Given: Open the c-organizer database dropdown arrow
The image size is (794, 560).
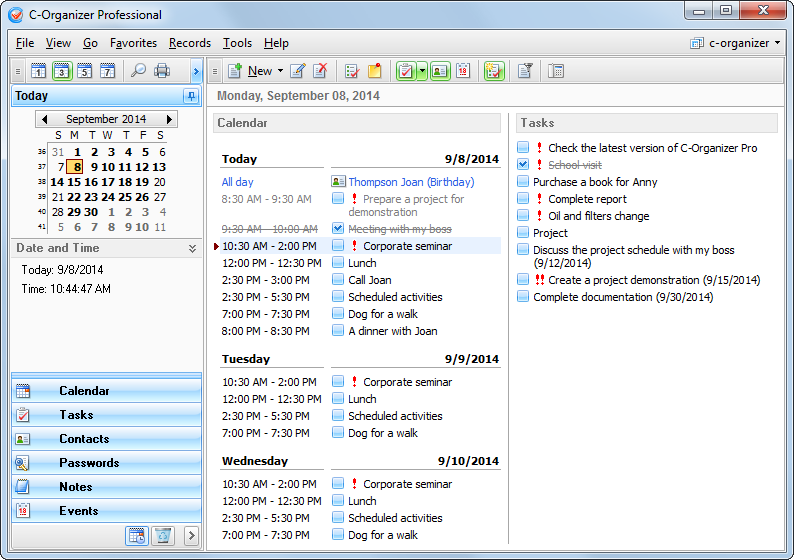Looking at the screenshot, I should click(777, 43).
